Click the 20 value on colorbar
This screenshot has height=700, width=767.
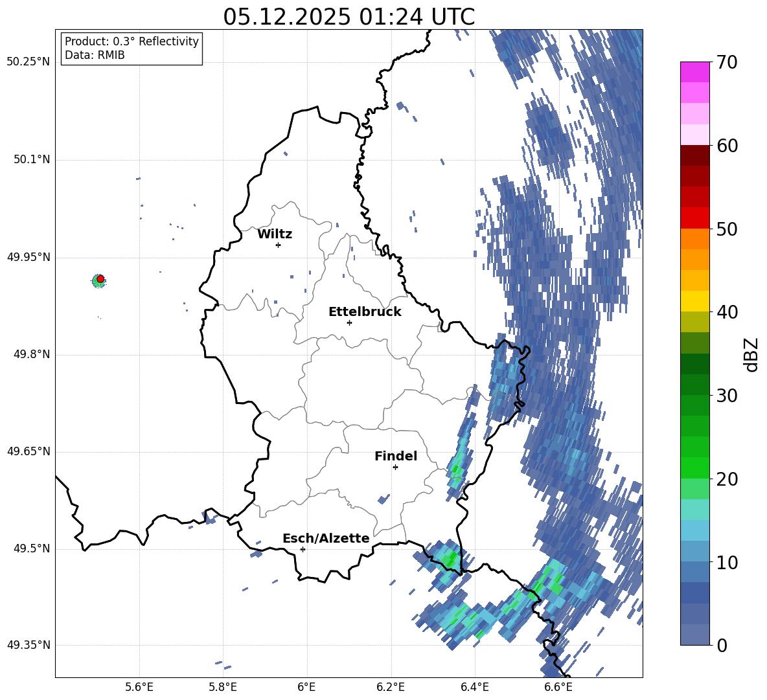coord(727,479)
